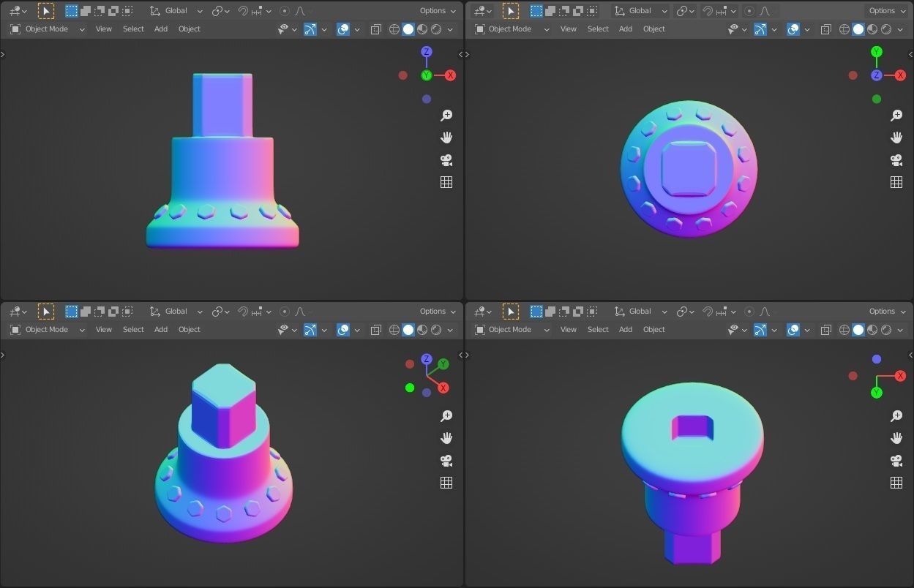Click the model's square hole in bottom-right viewport
This screenshot has height=588, width=914.
tap(694, 428)
